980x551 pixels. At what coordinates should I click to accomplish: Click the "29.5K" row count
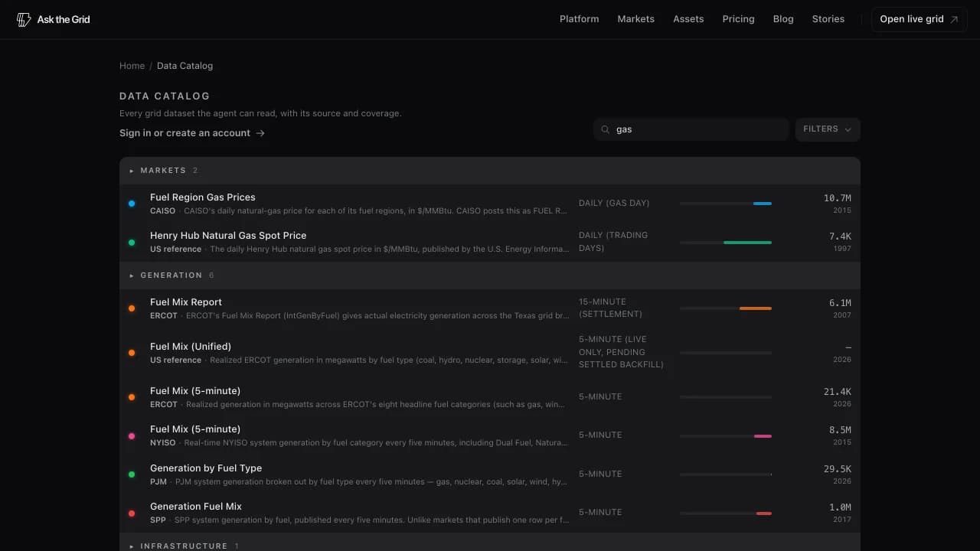click(x=838, y=469)
